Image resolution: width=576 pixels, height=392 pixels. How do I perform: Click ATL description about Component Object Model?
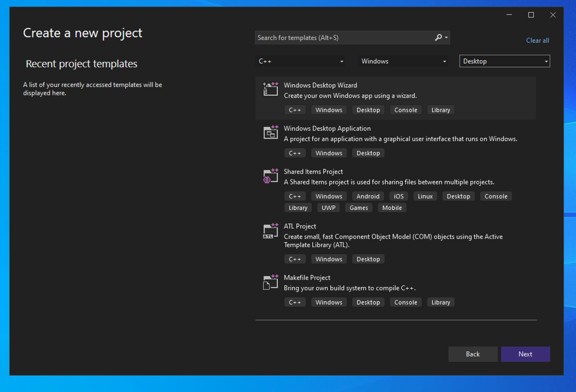[393, 241]
